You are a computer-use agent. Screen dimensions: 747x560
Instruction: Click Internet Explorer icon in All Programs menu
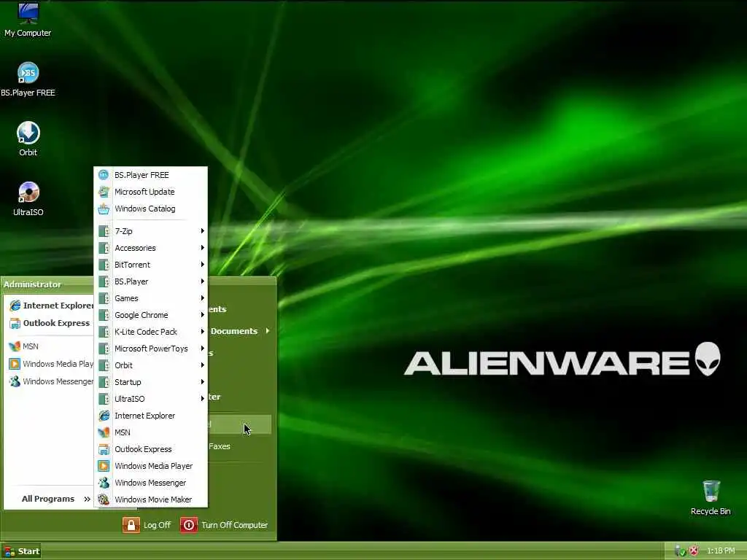point(104,416)
